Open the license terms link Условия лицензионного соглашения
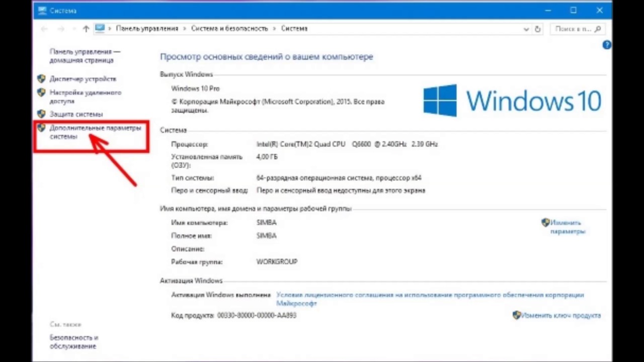This screenshot has width=644, height=362. 430,299
